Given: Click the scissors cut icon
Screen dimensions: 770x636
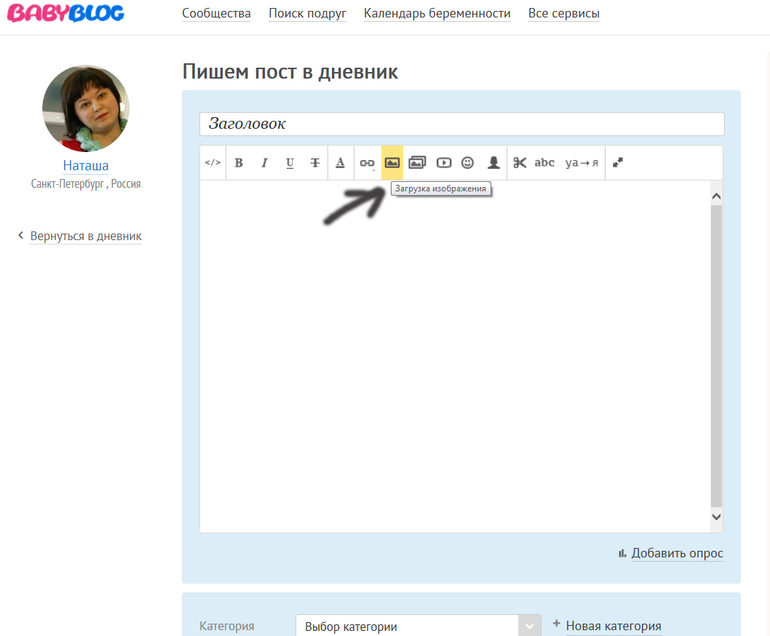Looking at the screenshot, I should coord(519,163).
